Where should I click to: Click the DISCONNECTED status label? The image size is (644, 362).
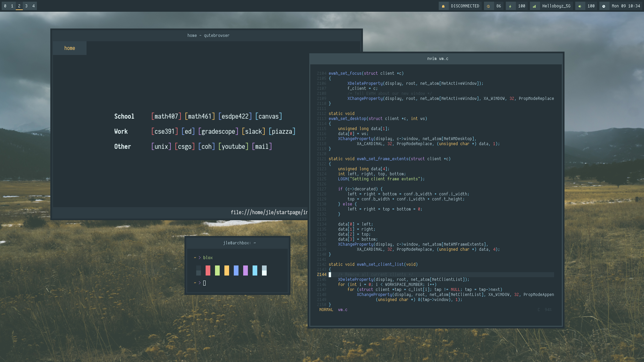(465, 6)
